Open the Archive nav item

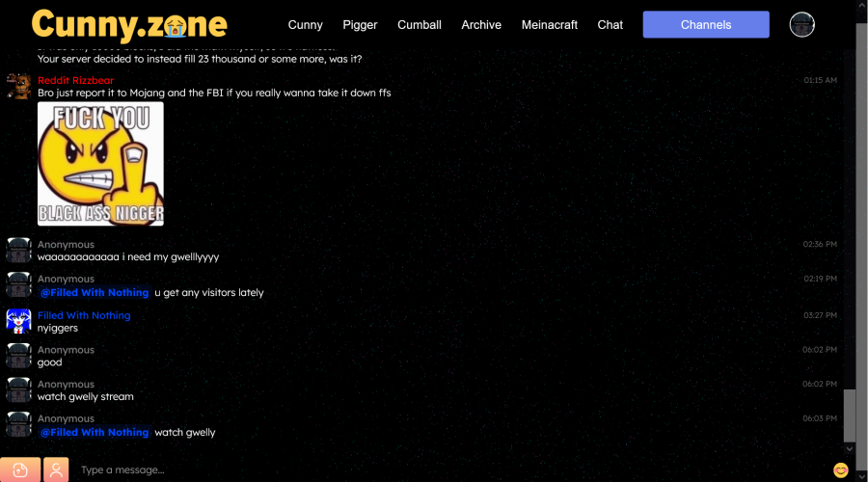[481, 25]
